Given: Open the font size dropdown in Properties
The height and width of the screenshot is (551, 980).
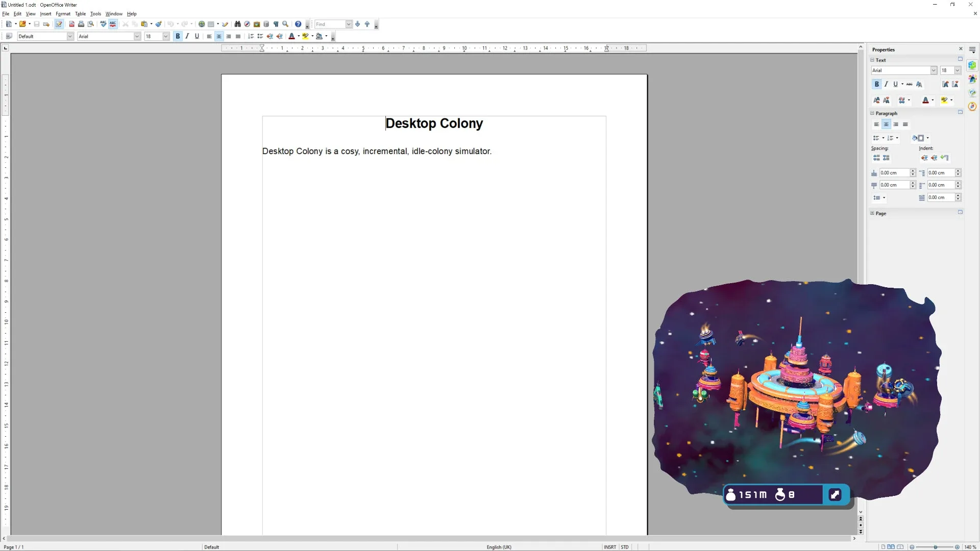Looking at the screenshot, I should [x=957, y=70].
